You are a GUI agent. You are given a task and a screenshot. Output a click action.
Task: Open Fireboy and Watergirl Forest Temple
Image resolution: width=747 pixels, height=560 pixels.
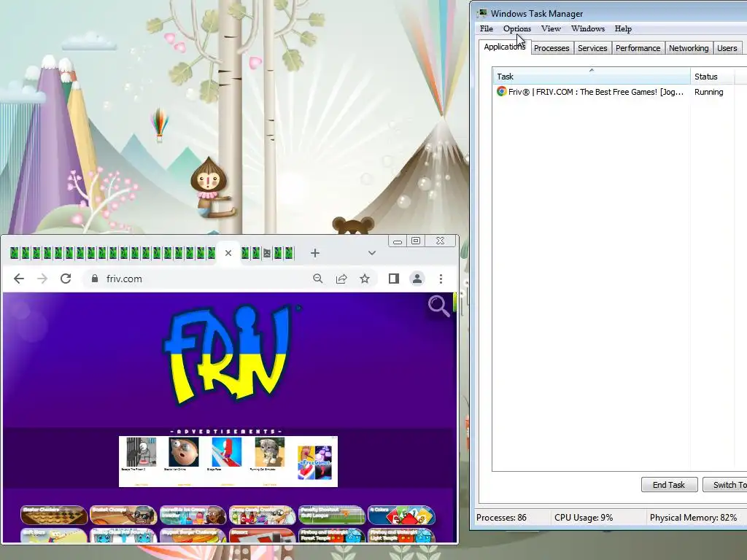332,535
